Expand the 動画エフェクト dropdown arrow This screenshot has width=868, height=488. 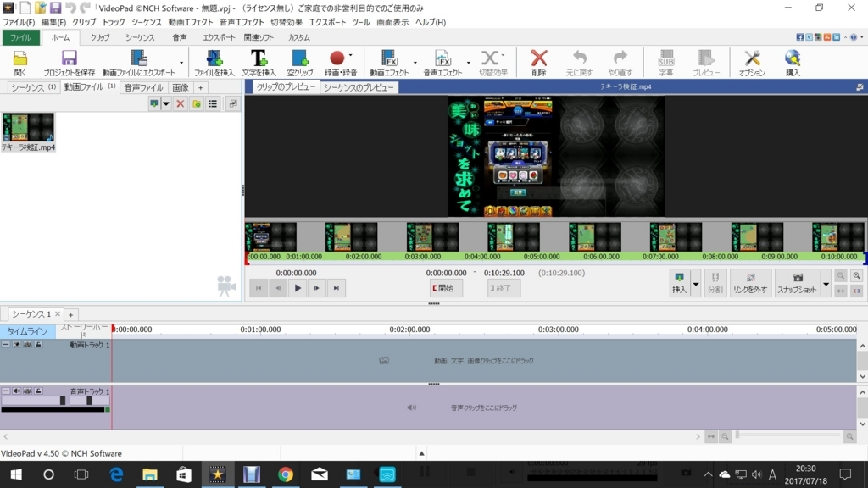tap(415, 63)
